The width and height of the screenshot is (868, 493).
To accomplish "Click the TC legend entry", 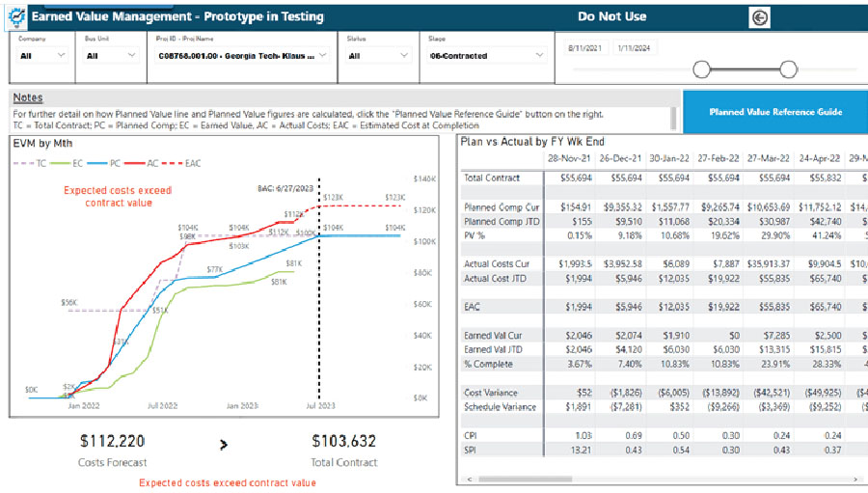I will (x=30, y=163).
